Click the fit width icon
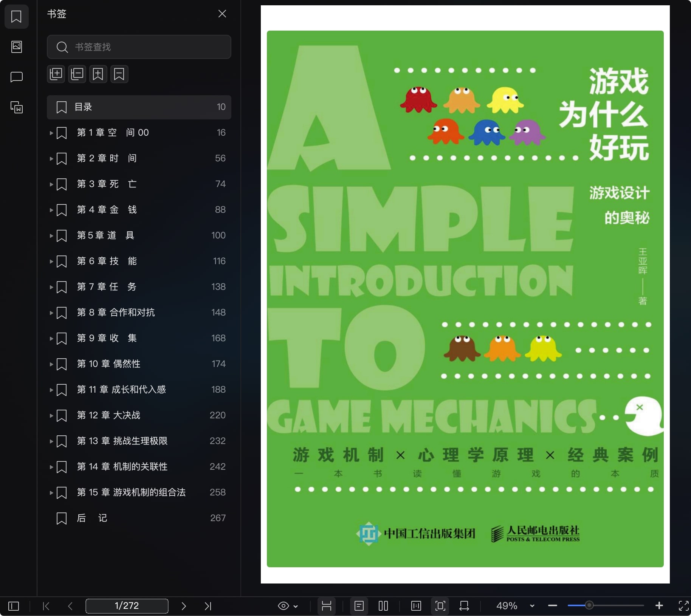 click(x=464, y=606)
